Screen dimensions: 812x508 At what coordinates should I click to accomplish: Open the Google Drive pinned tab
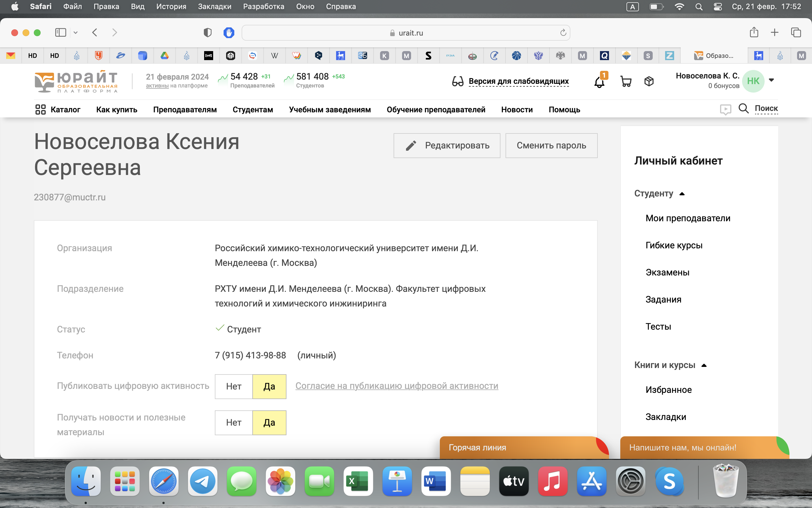(164, 55)
